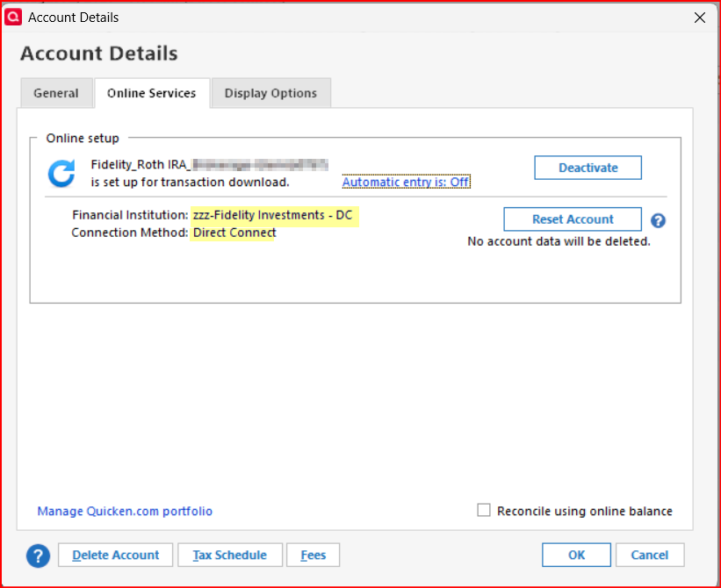
Task: Click 'No account data will be deleted.'
Action: click(559, 241)
